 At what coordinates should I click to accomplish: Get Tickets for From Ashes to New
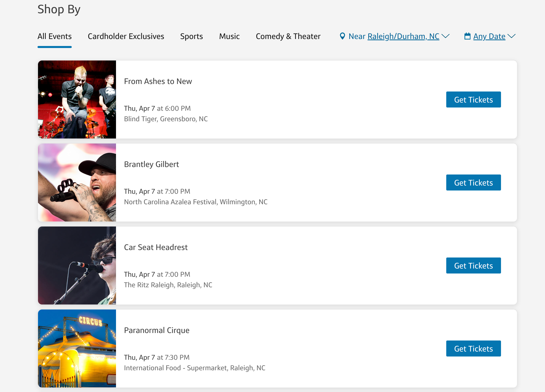tap(473, 99)
